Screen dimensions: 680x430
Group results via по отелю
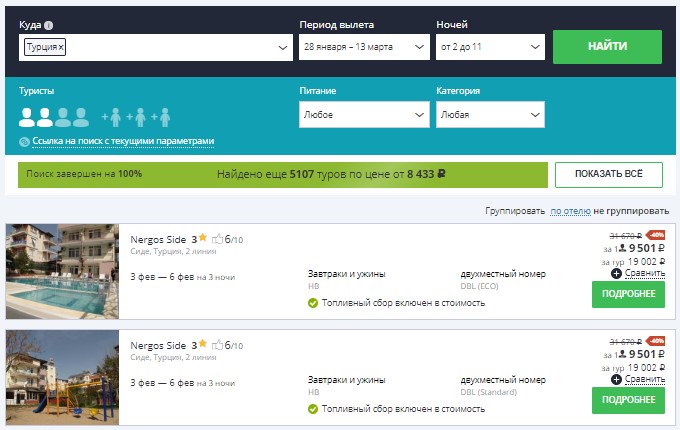(570, 211)
